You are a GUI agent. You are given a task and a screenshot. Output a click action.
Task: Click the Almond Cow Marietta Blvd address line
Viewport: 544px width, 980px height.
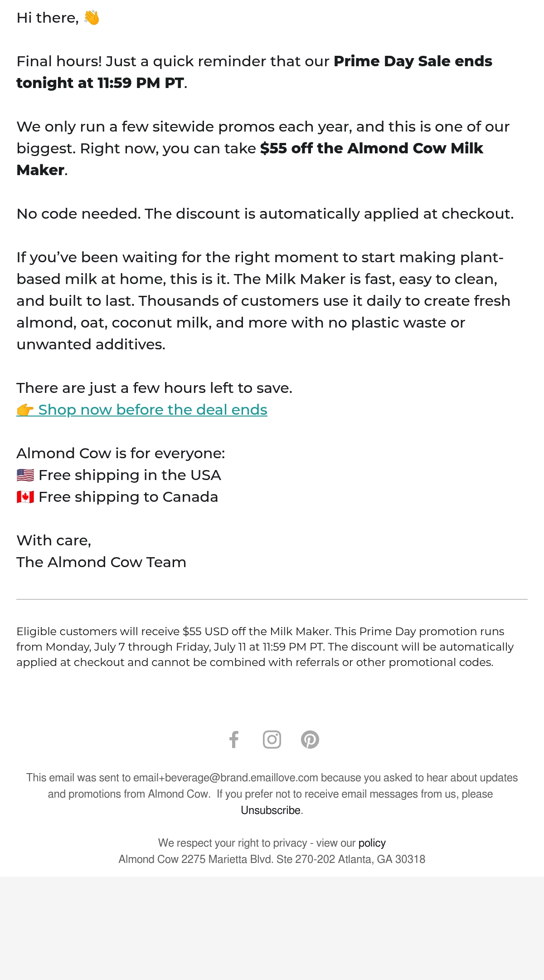[272, 859]
